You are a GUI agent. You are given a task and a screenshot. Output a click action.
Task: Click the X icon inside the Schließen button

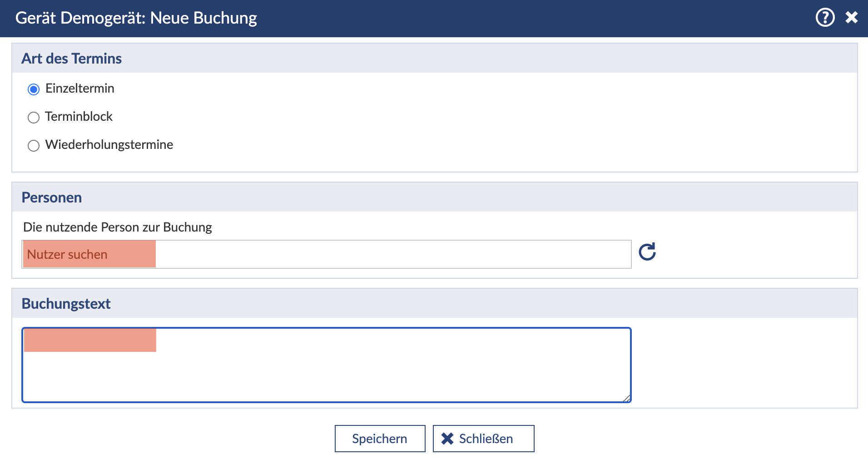coord(447,439)
